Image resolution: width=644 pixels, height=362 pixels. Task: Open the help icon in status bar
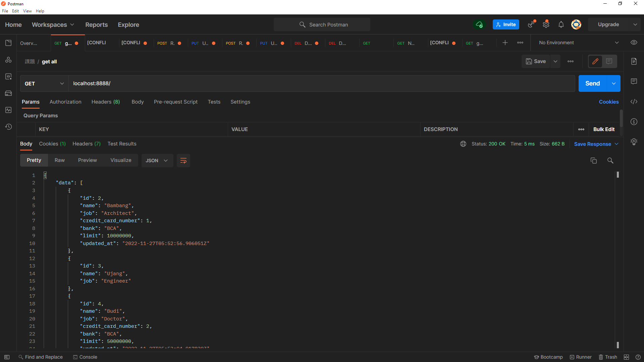pyautogui.click(x=638, y=357)
